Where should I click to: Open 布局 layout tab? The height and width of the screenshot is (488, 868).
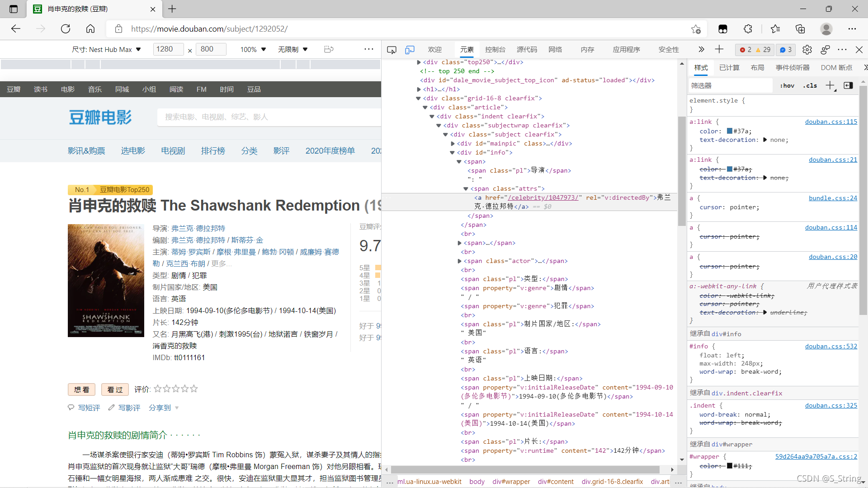[757, 68]
